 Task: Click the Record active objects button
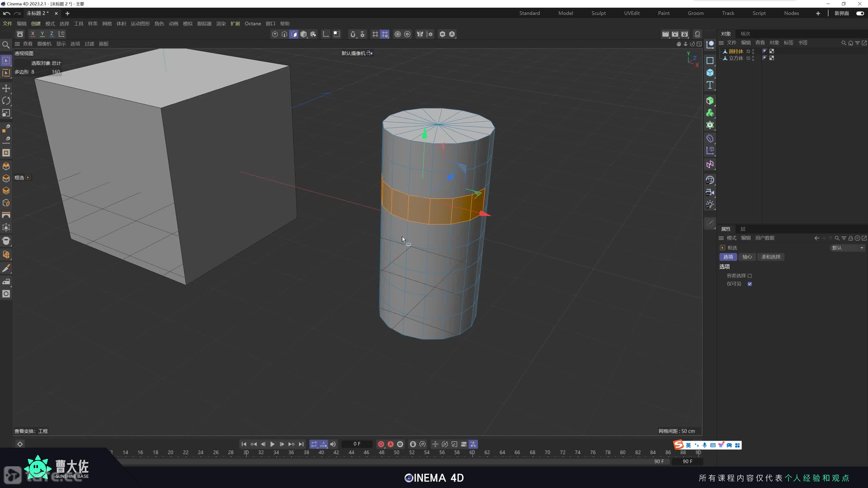381,444
